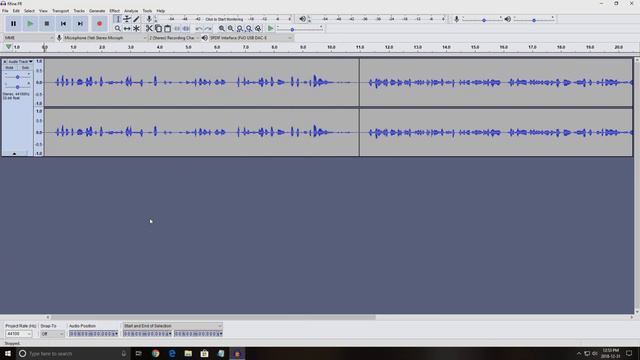Click the Zoom Toggle icon
640x360 pixels.
pos(258,29)
